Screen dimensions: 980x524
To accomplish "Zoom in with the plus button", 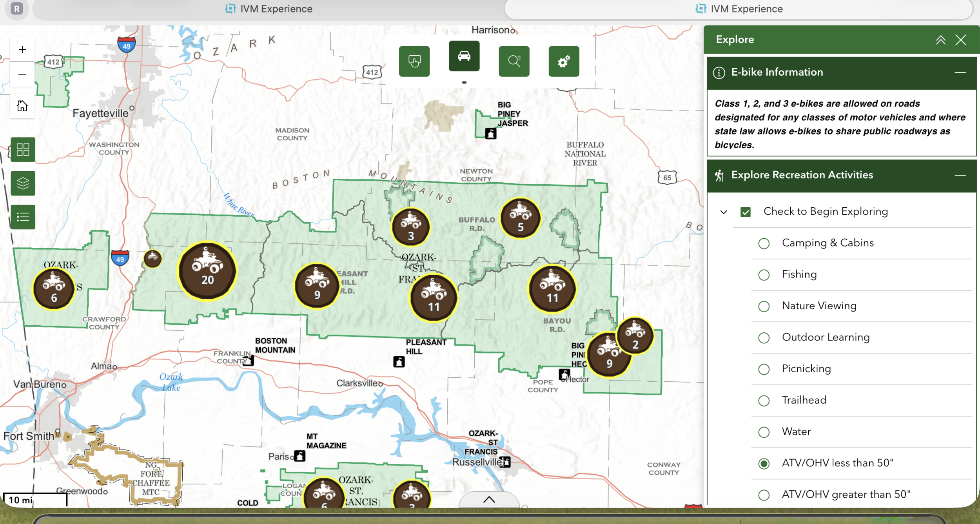I will (22, 49).
